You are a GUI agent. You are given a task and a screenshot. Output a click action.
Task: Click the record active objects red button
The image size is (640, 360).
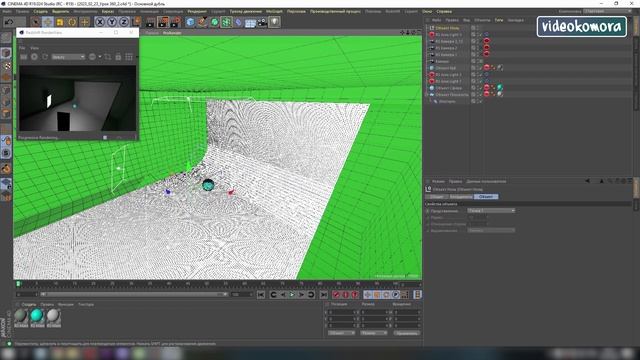[x=336, y=295]
